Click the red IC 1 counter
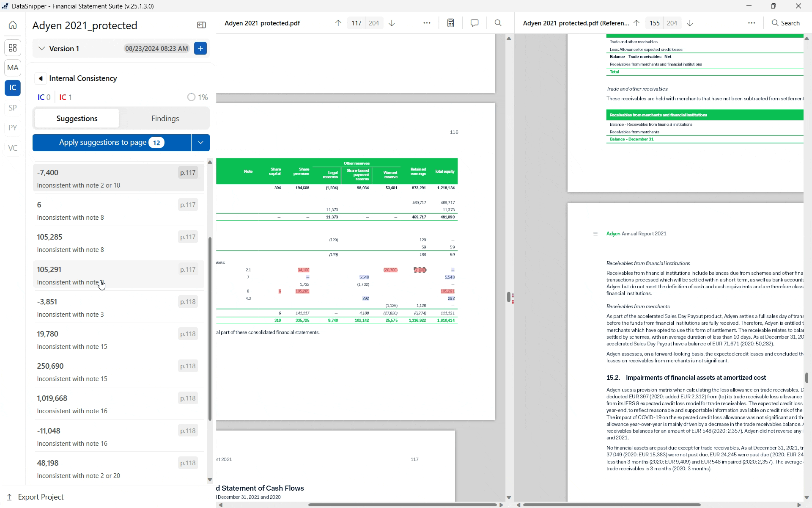Viewport: 812px width, 508px height. click(x=66, y=97)
